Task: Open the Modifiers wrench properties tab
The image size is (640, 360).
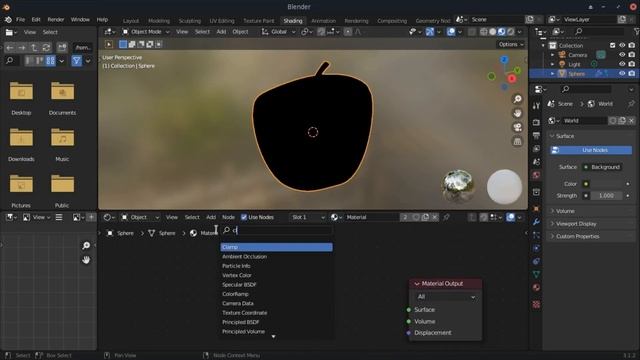Action: 536,222
